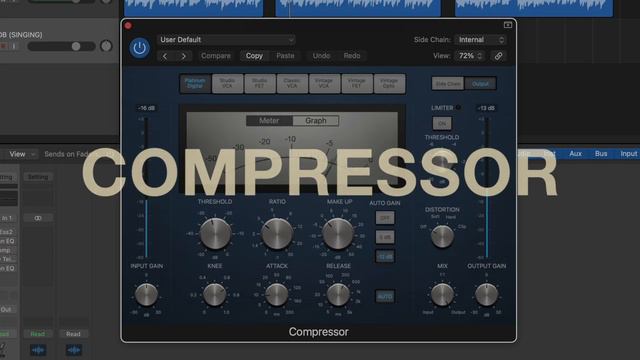
Task: Toggle the Limiter ON button
Action: point(442,123)
